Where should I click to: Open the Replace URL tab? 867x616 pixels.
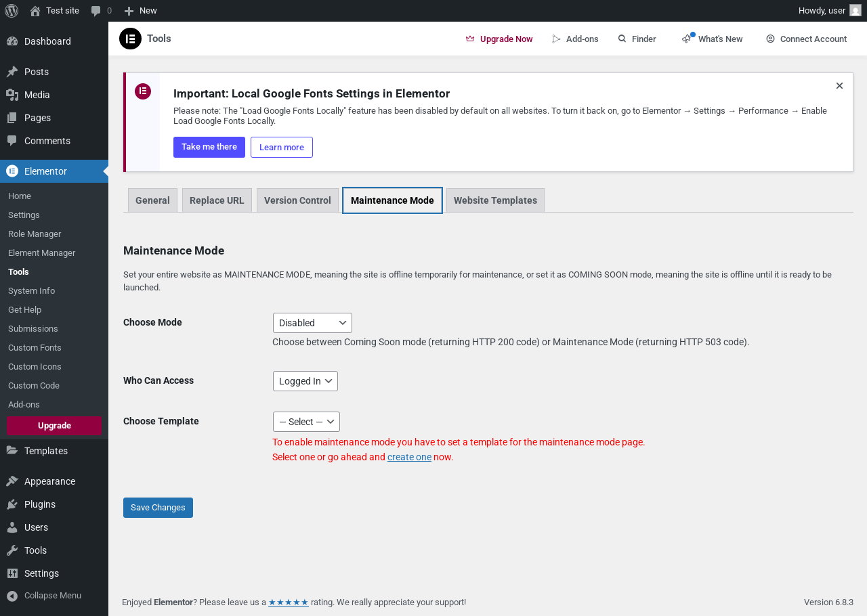point(217,200)
